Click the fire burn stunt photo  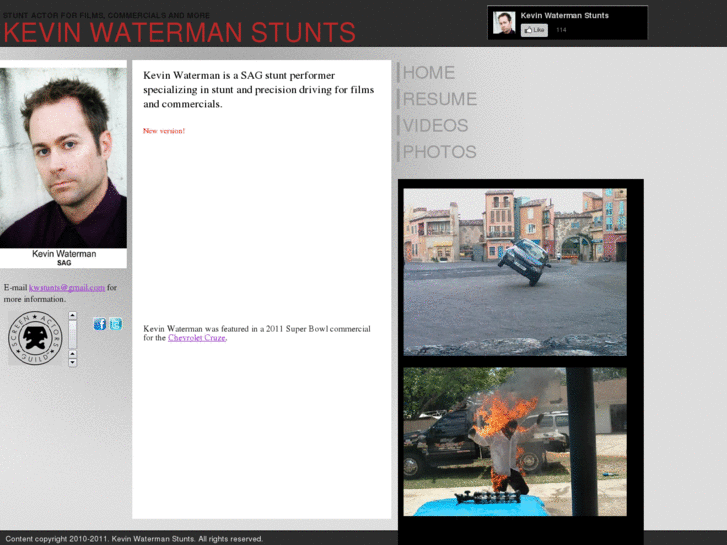pyautogui.click(x=515, y=442)
